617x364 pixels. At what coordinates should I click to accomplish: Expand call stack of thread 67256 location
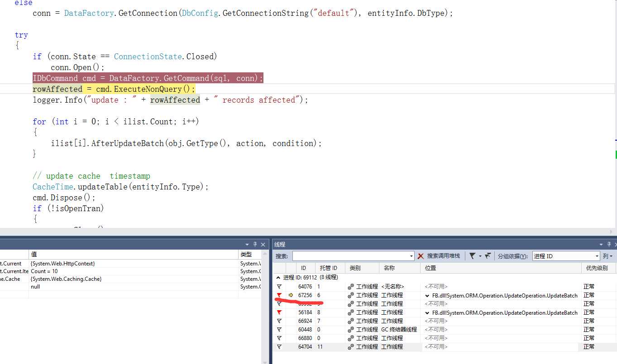click(427, 295)
